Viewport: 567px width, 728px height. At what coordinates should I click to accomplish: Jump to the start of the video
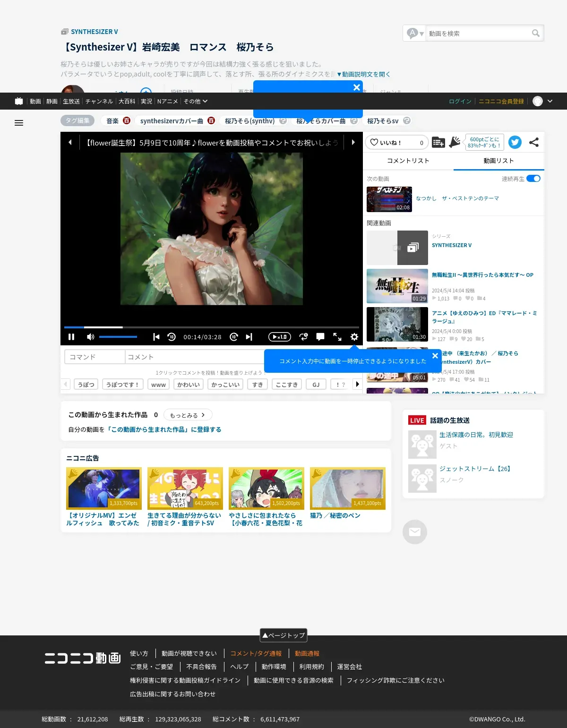pyautogui.click(x=156, y=337)
